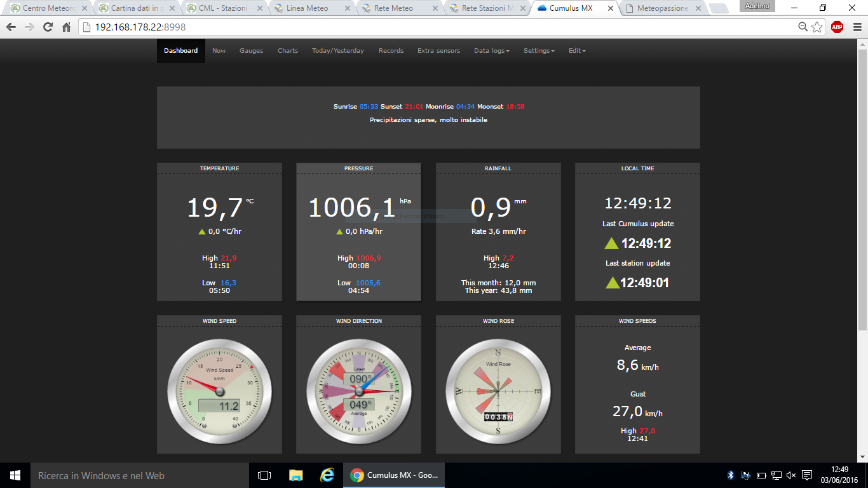Bookmark page with star icon

click(x=817, y=27)
